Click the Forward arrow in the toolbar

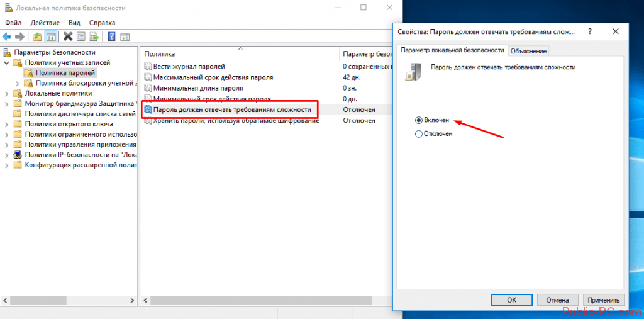(19, 36)
